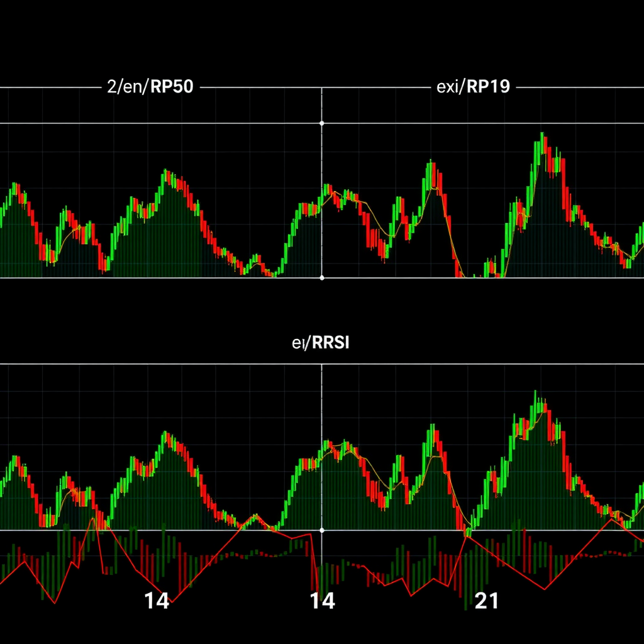Click the leftmost 14 period label
Screen dimensions: 644x644
(x=156, y=601)
